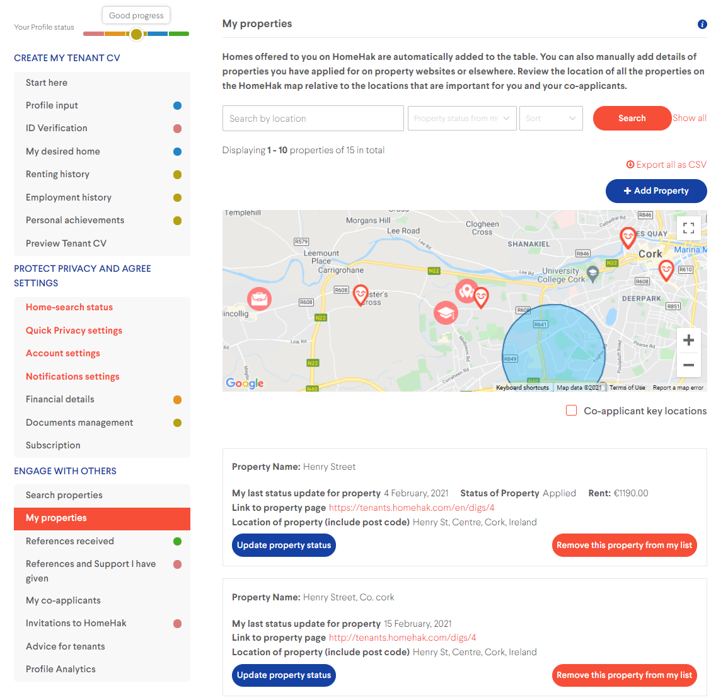Screen dimensions: 728x700
Task: Select the graduation cap marker on the map
Action: (446, 313)
